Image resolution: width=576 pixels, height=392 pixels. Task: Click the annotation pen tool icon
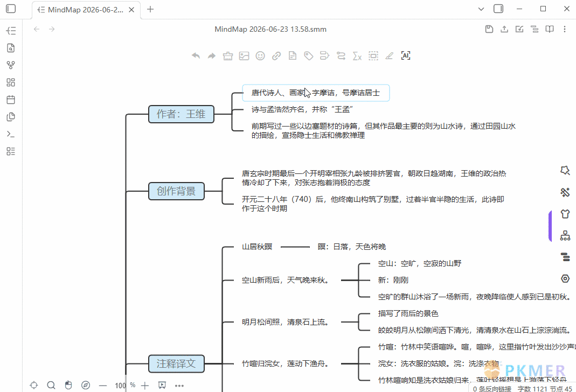pyautogui.click(x=390, y=56)
